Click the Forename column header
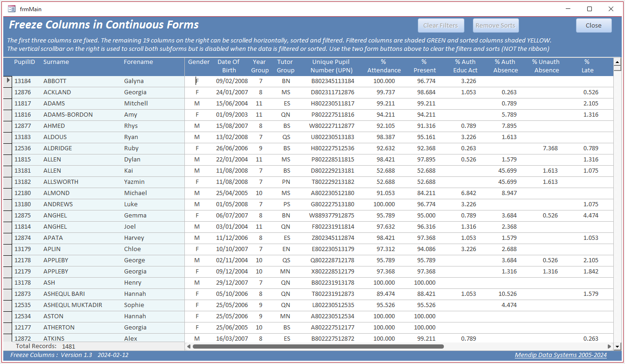This screenshot has height=364, width=625. coord(138,62)
